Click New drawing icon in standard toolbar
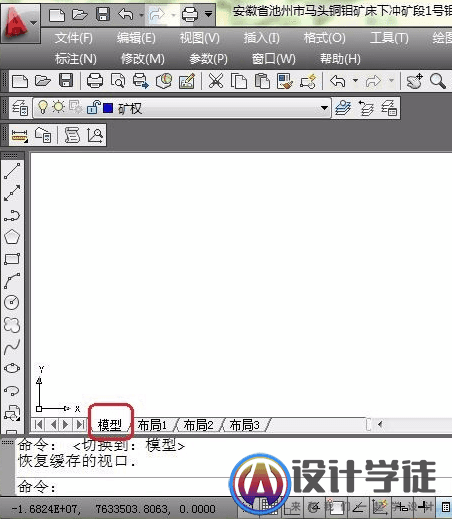Viewport: 452px width, 519px height. point(20,81)
